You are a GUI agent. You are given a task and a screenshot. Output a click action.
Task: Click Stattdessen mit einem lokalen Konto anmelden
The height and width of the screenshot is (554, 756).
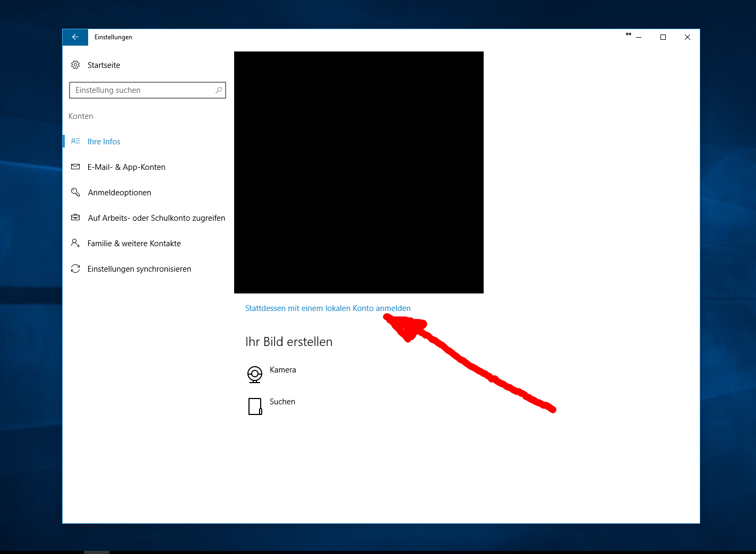328,308
